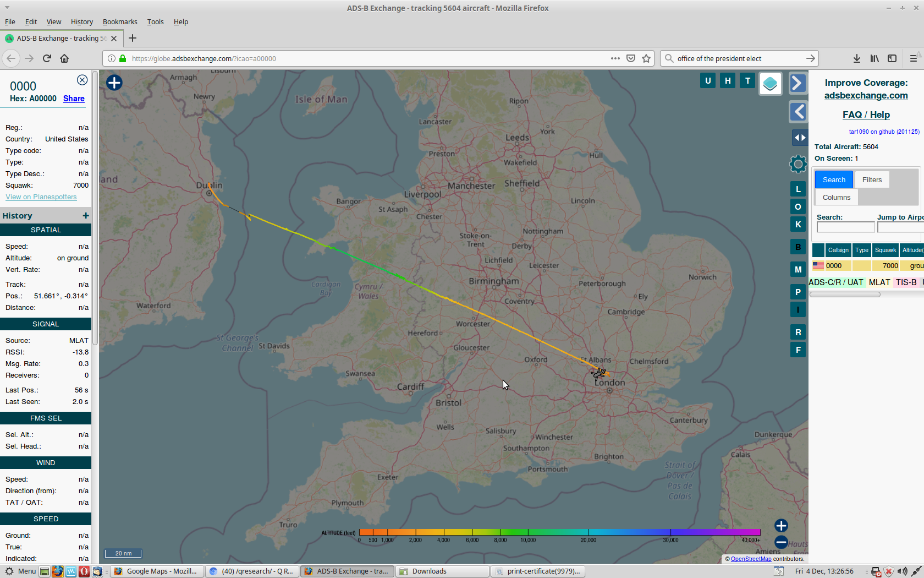Expand History with the plus icon
This screenshot has width=924, height=578.
(86, 216)
